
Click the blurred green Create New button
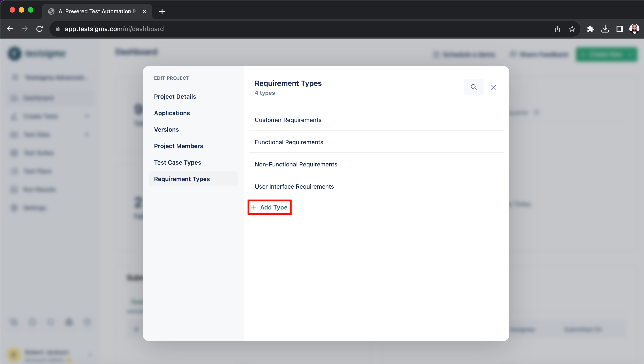[x=606, y=54]
